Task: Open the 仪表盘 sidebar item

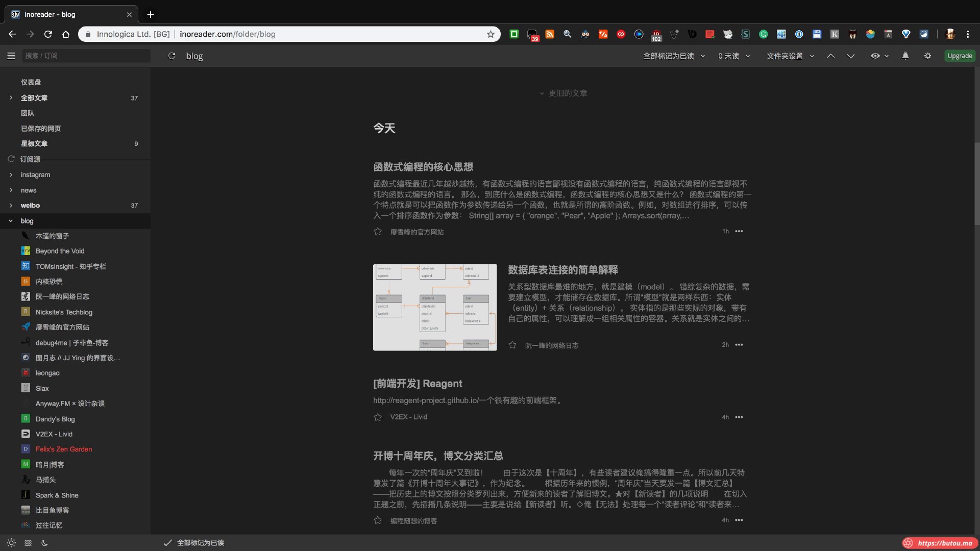Action: pos(31,82)
